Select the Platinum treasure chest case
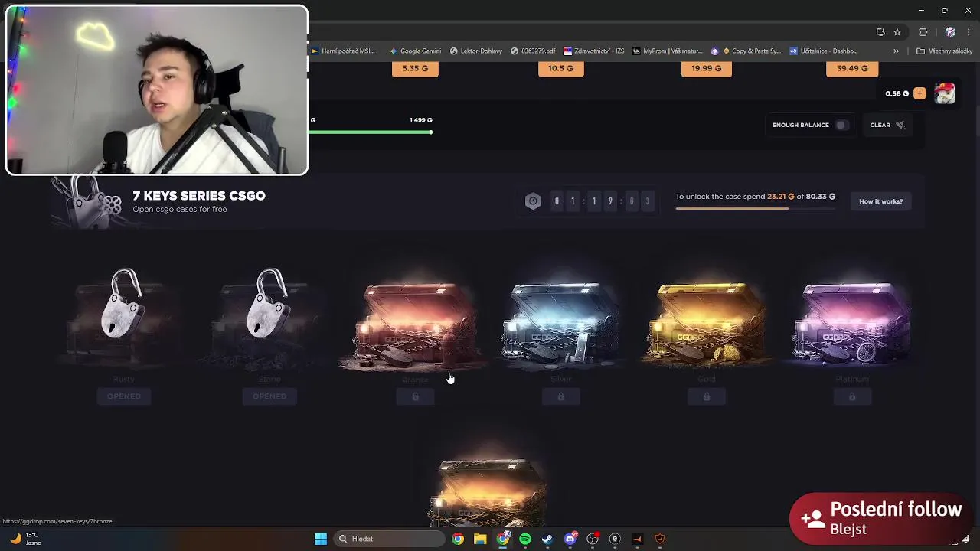Screen dimensions: 980x551 (x=852, y=325)
